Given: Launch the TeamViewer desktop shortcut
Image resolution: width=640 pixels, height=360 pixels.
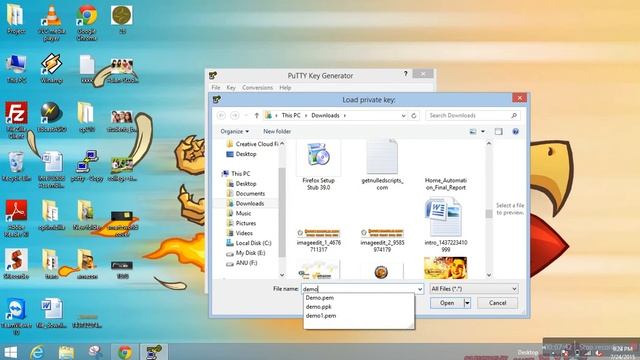Looking at the screenshot, I should click(x=16, y=316).
